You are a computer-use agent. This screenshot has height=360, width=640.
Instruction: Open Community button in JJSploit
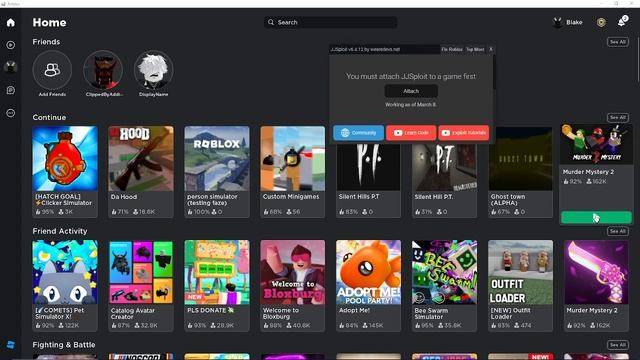(x=358, y=133)
